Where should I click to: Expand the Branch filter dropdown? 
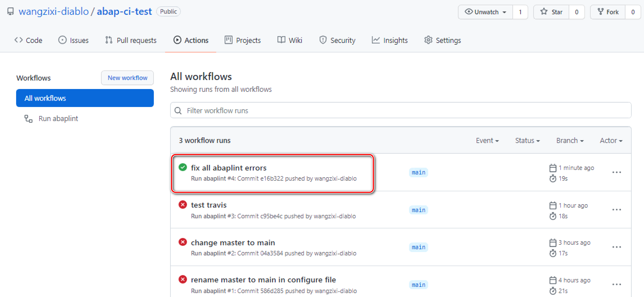[x=570, y=141]
